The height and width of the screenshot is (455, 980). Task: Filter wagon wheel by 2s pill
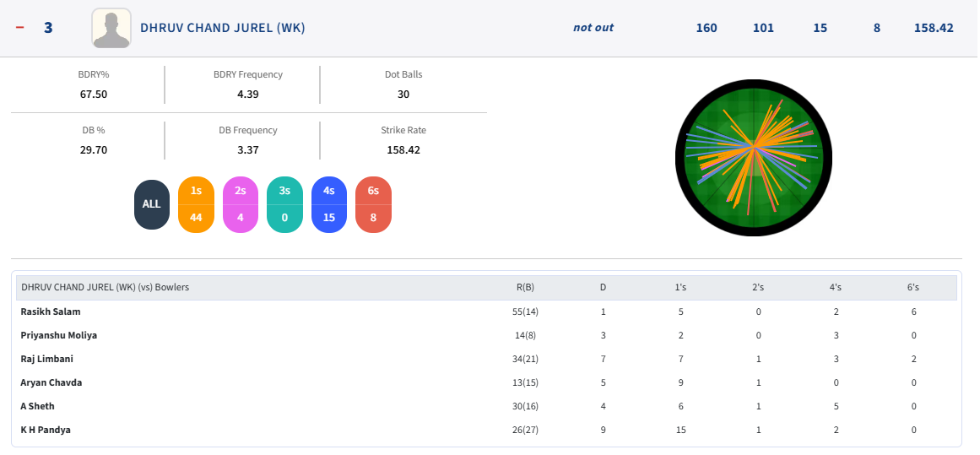241,204
